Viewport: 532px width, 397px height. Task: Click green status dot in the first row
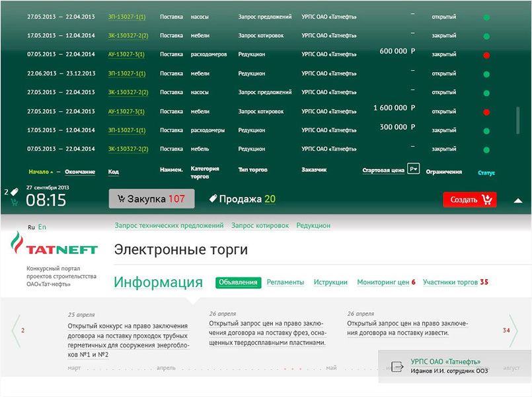[x=486, y=17]
